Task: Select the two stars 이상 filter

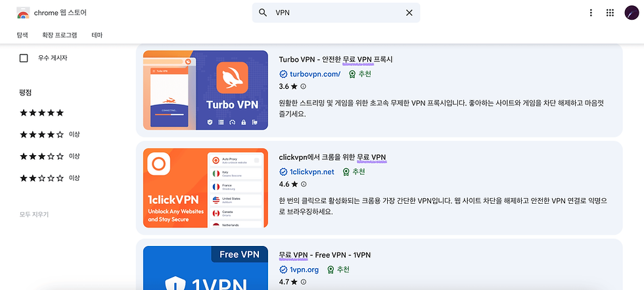Action: click(50, 178)
